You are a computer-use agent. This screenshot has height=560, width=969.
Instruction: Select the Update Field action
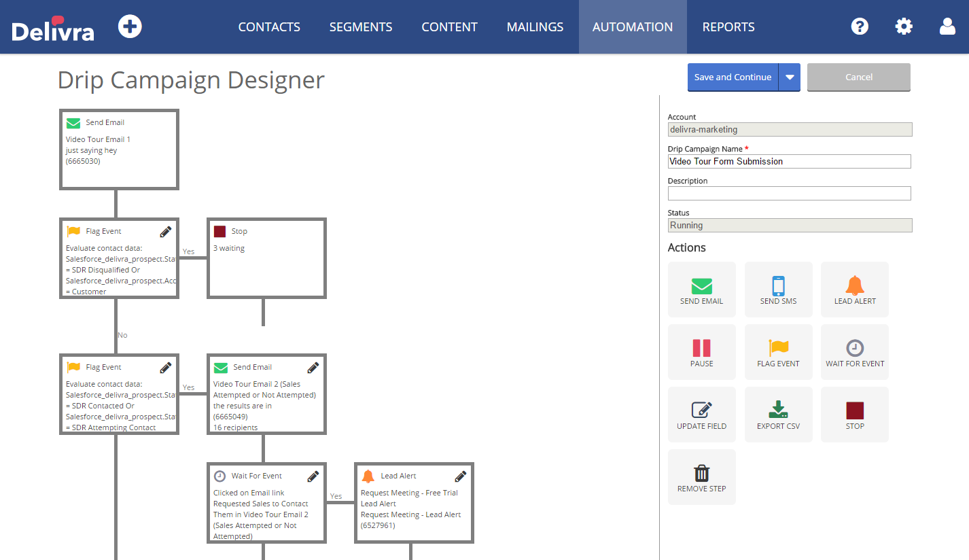point(702,415)
